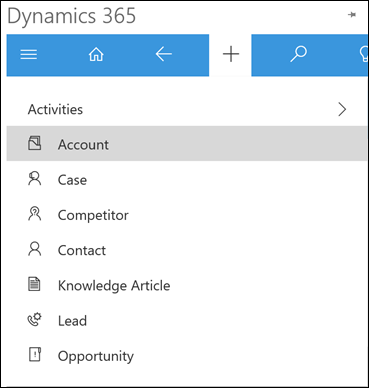Open the hamburger navigation menu
The width and height of the screenshot is (369, 388).
point(29,54)
